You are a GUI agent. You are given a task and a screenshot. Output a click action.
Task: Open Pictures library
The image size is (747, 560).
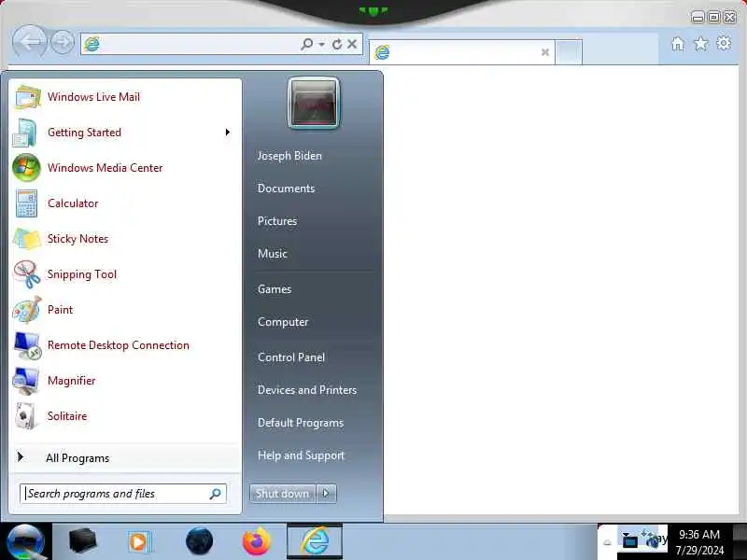coord(277,221)
